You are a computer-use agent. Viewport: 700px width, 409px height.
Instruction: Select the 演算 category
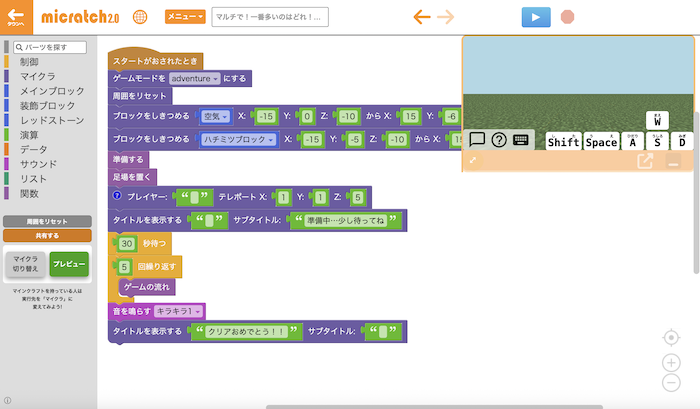[29, 135]
